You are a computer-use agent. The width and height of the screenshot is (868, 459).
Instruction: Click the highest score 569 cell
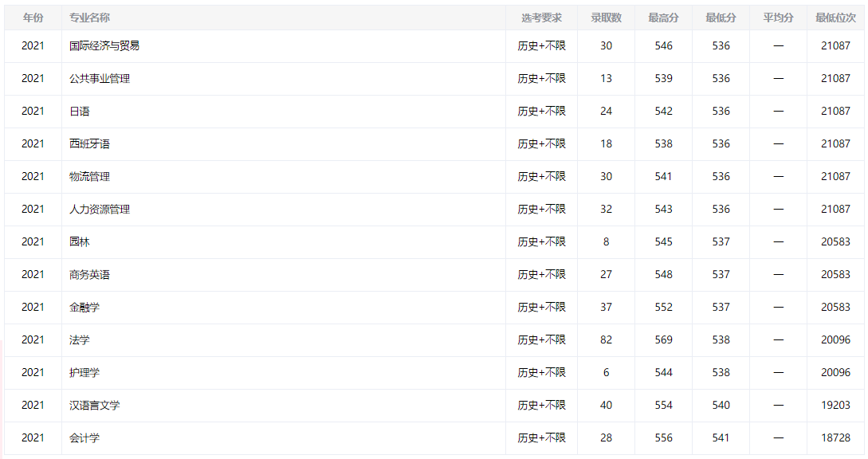pyautogui.click(x=663, y=340)
